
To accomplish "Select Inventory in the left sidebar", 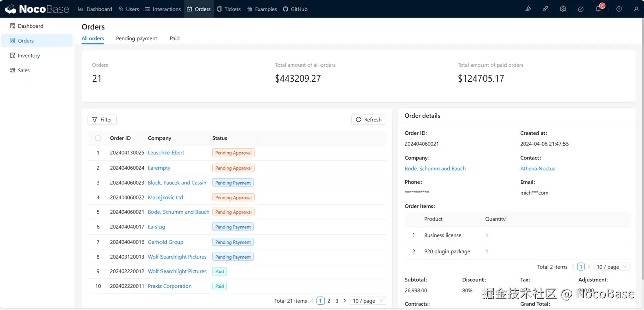I will tap(29, 56).
